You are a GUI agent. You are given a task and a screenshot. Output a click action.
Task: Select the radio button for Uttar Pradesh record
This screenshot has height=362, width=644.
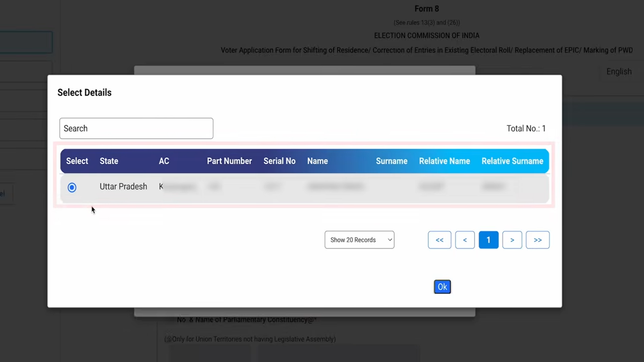click(x=71, y=187)
